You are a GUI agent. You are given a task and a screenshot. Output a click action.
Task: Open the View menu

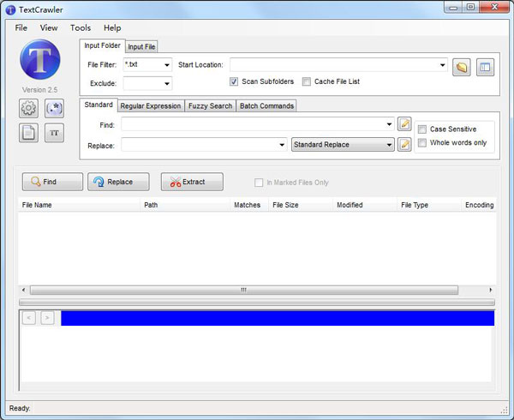tap(49, 28)
